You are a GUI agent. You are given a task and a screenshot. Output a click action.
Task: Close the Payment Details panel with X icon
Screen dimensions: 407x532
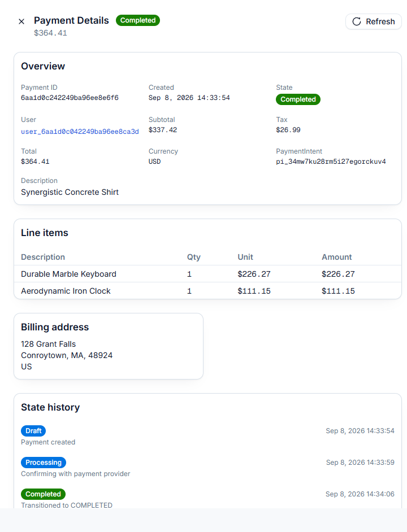click(21, 21)
